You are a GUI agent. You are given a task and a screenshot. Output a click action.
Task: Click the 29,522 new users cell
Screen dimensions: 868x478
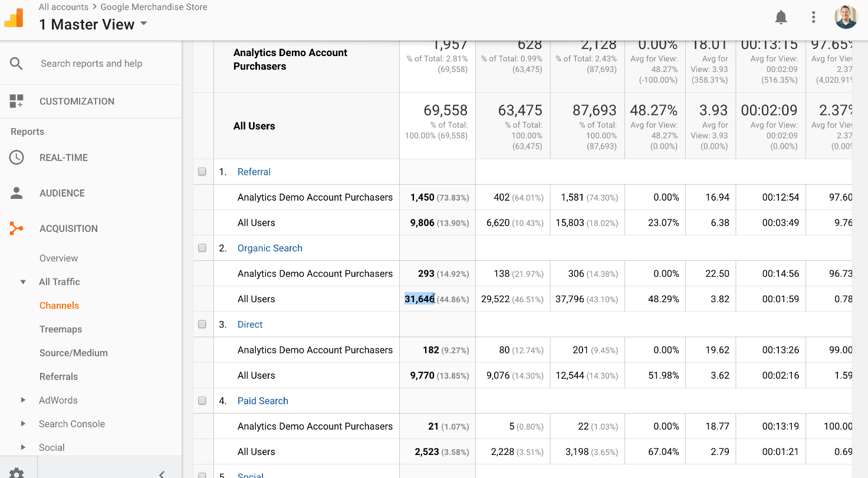click(x=495, y=299)
